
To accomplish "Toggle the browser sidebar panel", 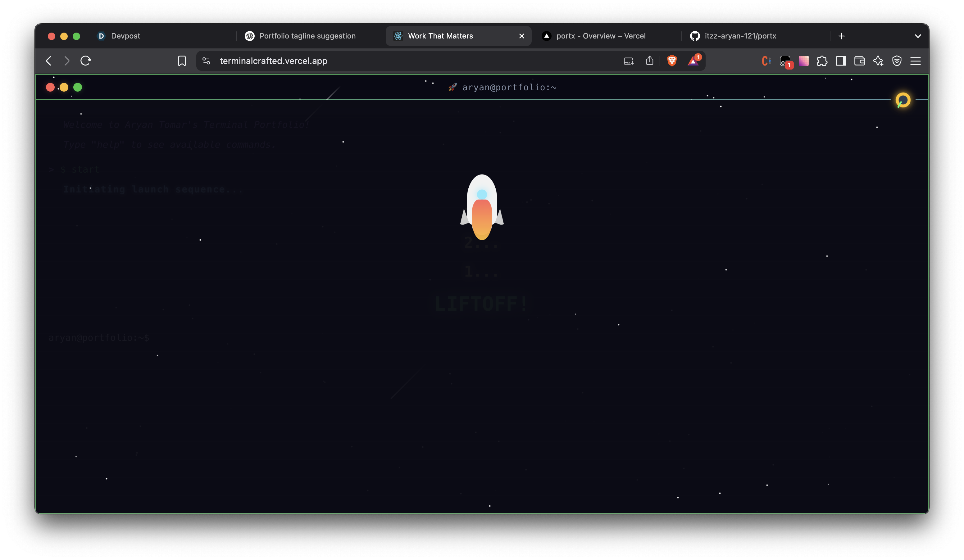I will click(x=840, y=61).
